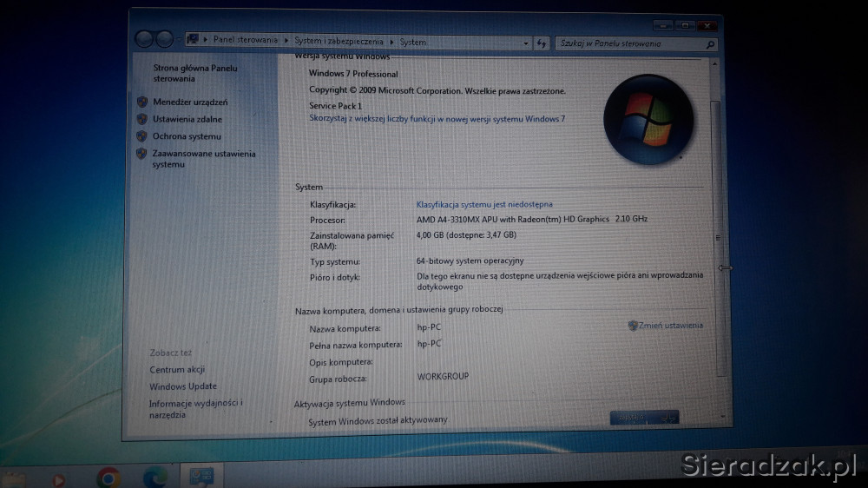Close the System window
868x488 pixels.
point(707,25)
